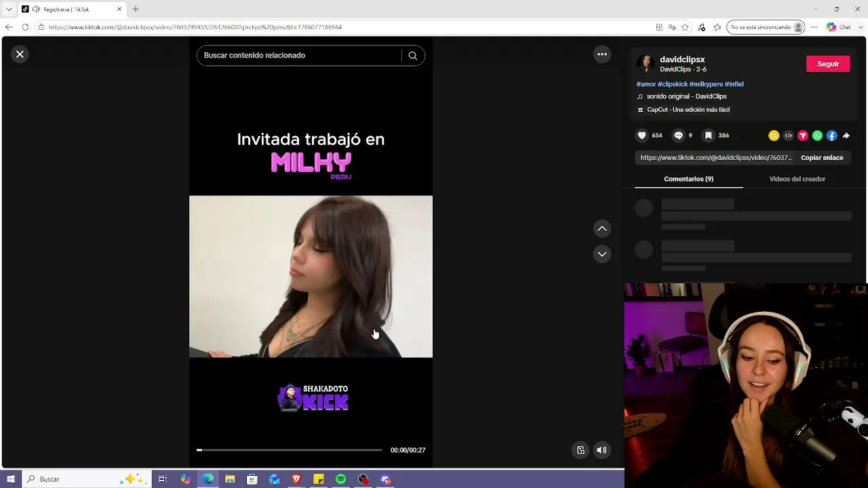Select the Registrarse | TikTok browser tab

71,9
